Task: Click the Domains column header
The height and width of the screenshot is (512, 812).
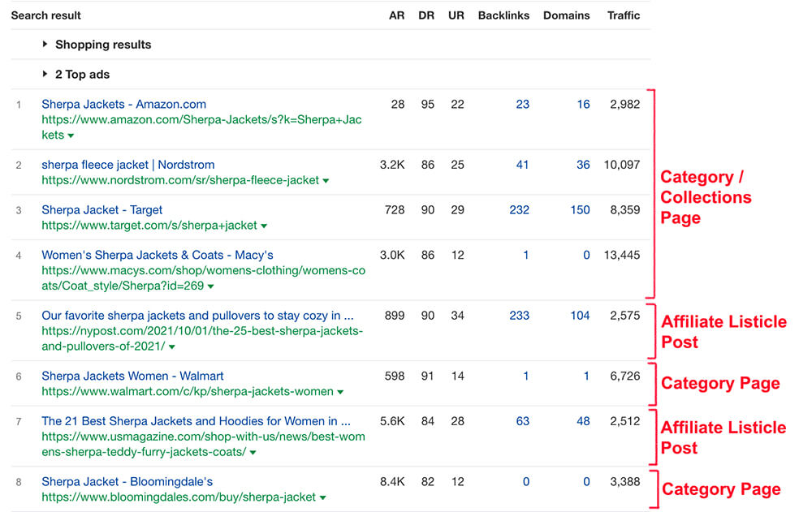Action: click(x=567, y=15)
